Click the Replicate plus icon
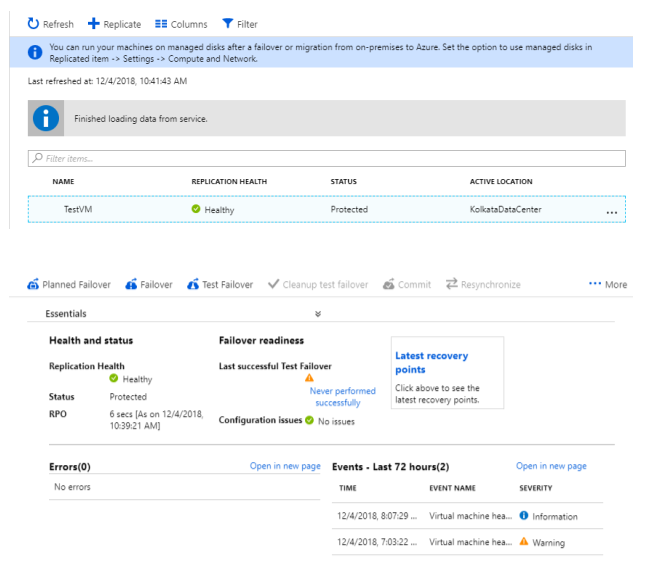Screen dimensions: 658x575 click(94, 24)
